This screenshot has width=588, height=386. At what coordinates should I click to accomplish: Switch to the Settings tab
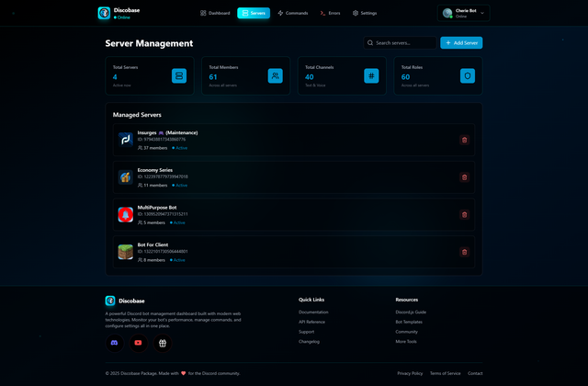point(365,13)
